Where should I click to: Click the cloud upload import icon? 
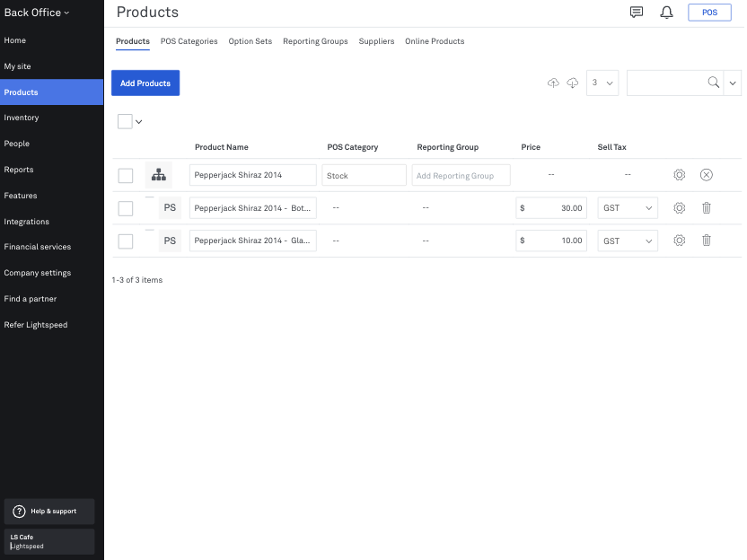click(x=553, y=83)
